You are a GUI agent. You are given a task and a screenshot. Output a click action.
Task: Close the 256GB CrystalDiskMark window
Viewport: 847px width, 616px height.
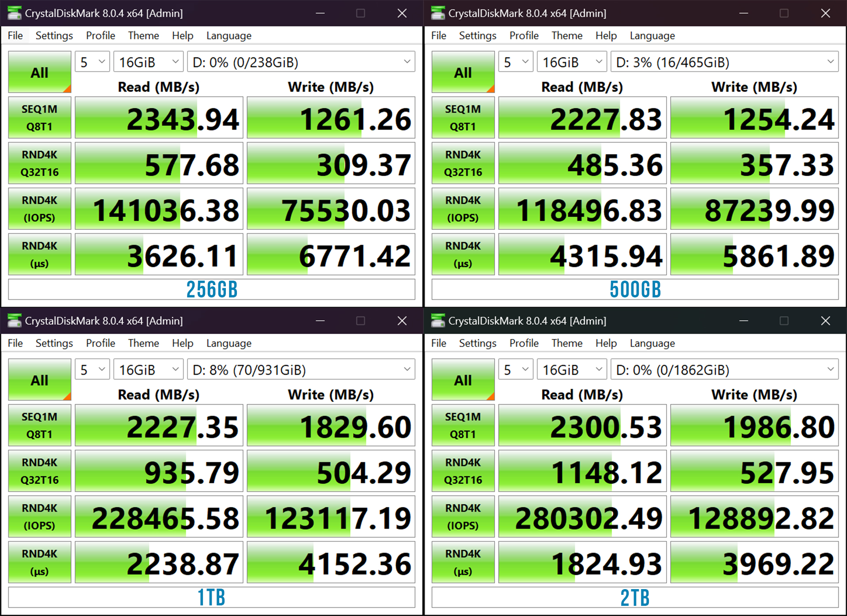click(x=402, y=13)
